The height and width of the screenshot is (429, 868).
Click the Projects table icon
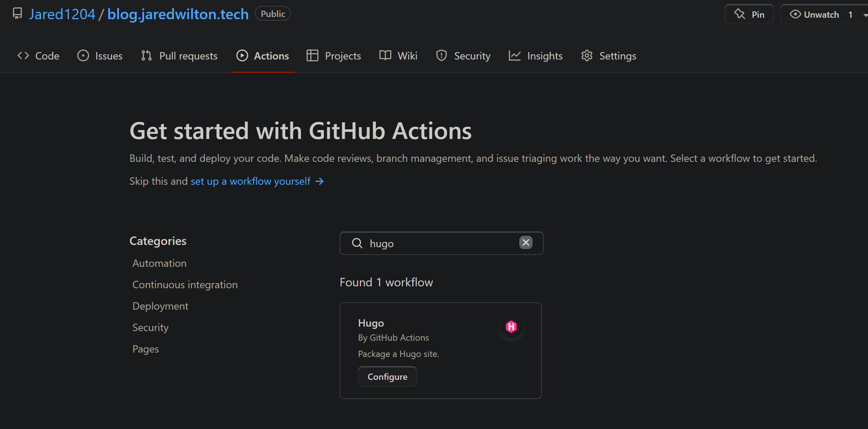[x=312, y=55]
